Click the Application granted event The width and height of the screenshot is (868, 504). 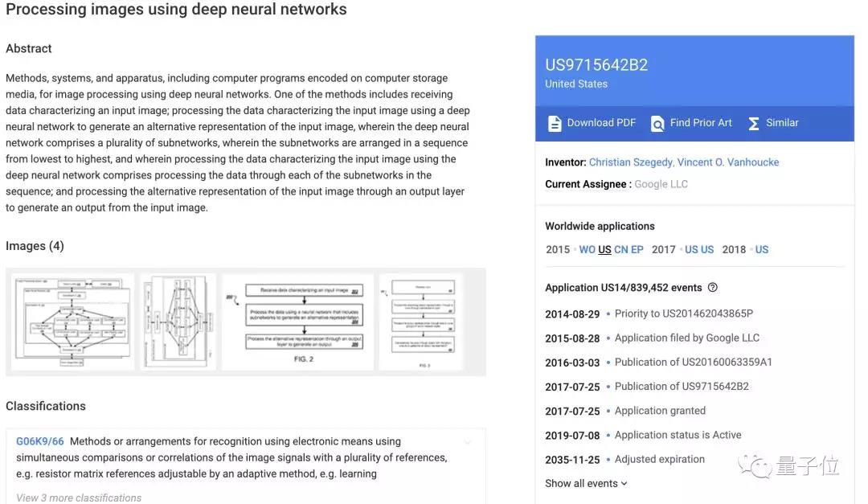click(660, 411)
